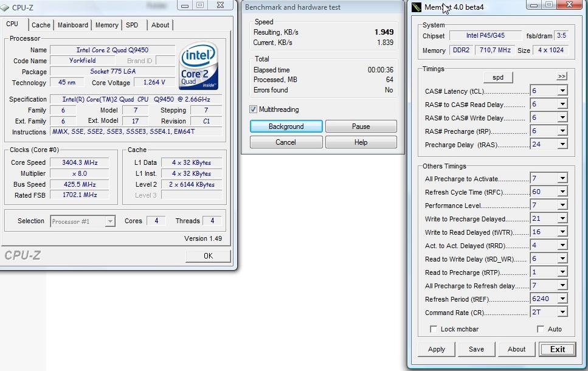Open the Read to Precharge (tRTP) dropdown
Viewport: 588px width, 371px height.
pyautogui.click(x=562, y=272)
